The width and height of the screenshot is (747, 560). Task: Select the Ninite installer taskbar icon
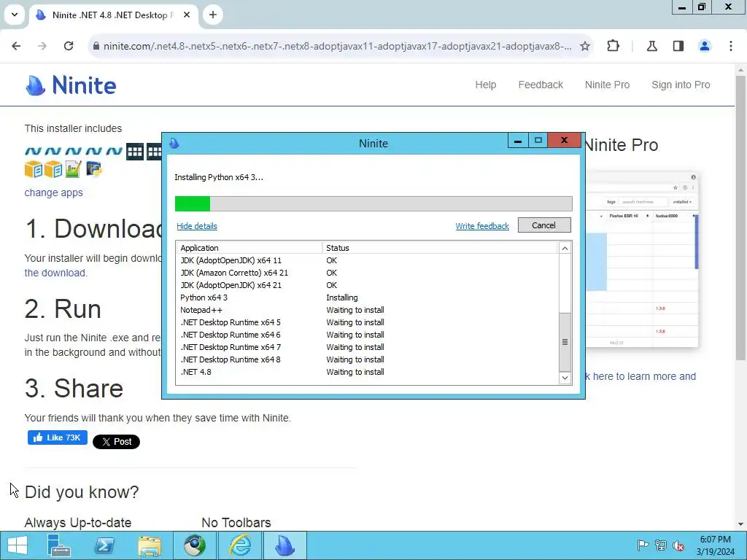pyautogui.click(x=285, y=545)
